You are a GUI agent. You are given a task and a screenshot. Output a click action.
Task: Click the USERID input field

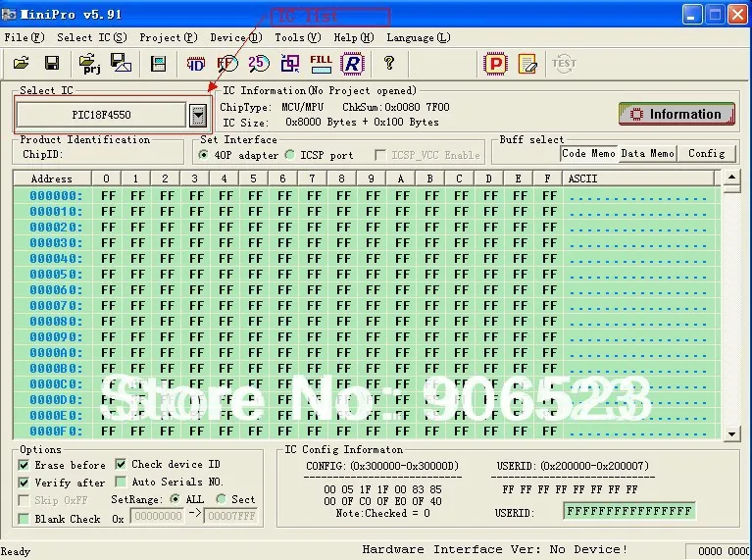coord(628,511)
